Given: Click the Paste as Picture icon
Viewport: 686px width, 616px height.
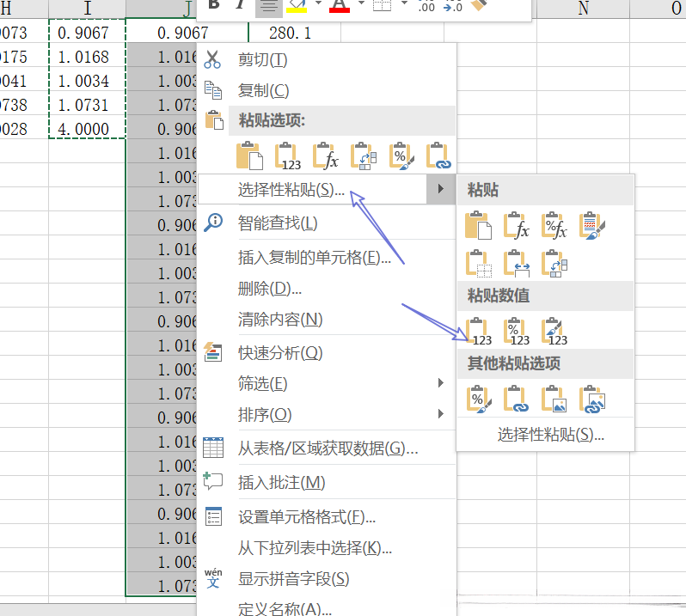Looking at the screenshot, I should 554,399.
